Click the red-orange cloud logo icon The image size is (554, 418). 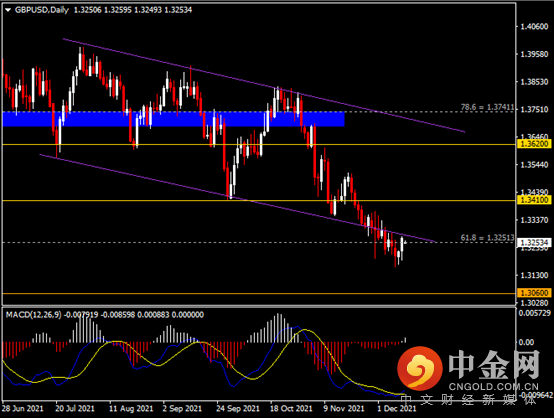point(420,369)
